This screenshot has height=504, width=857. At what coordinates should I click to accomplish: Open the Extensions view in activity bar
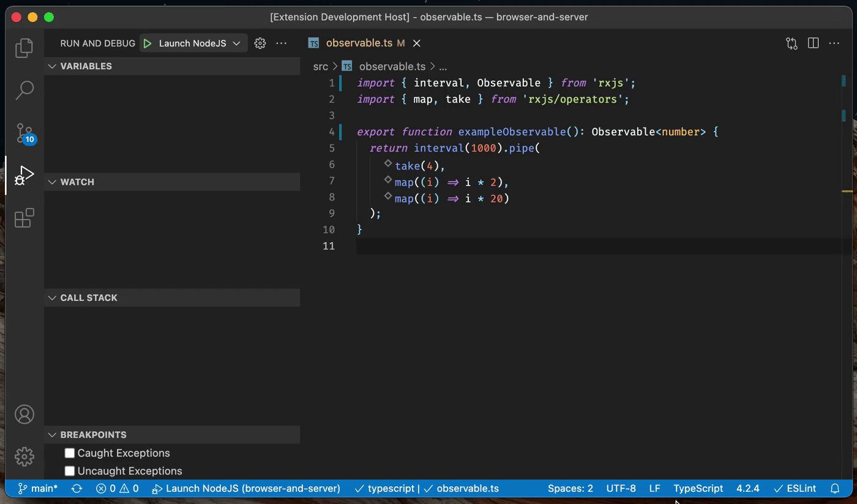pos(24,218)
